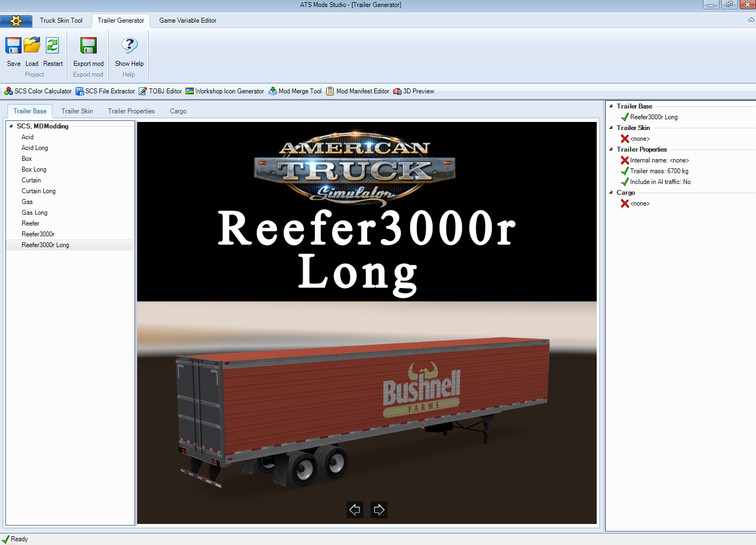Switch to the Trailer Skin tab

click(x=77, y=111)
